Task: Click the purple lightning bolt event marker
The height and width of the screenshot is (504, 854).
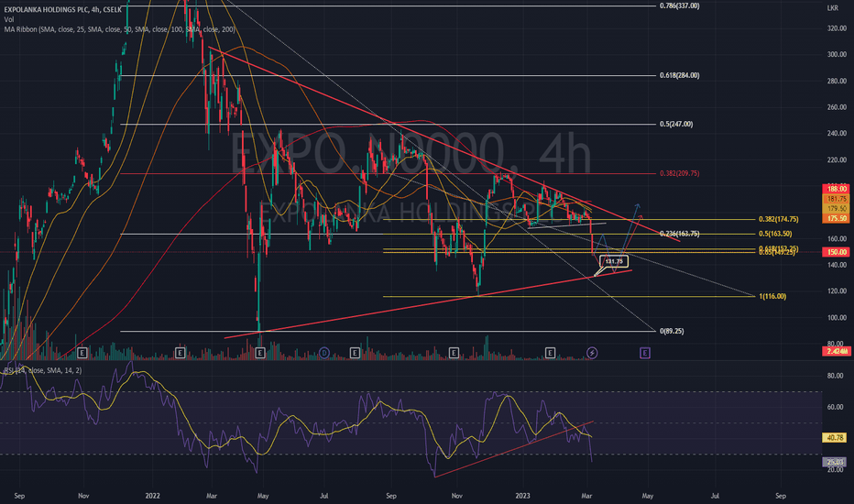Action: pos(592,353)
